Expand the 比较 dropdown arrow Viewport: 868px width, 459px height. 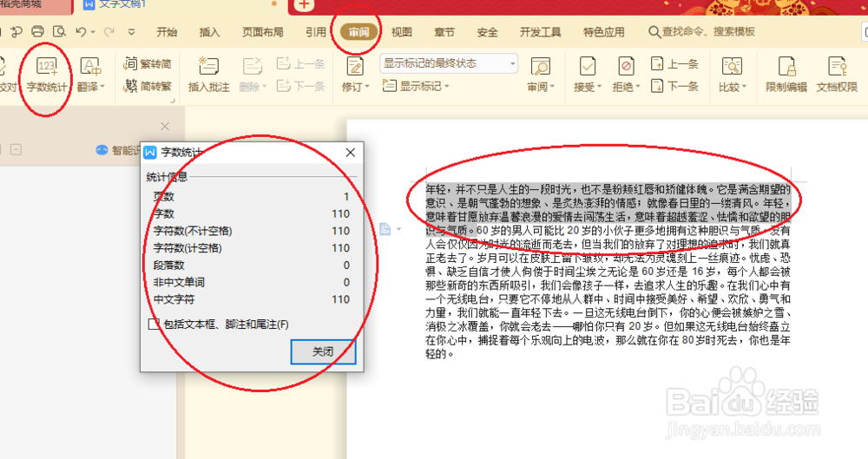[x=745, y=87]
